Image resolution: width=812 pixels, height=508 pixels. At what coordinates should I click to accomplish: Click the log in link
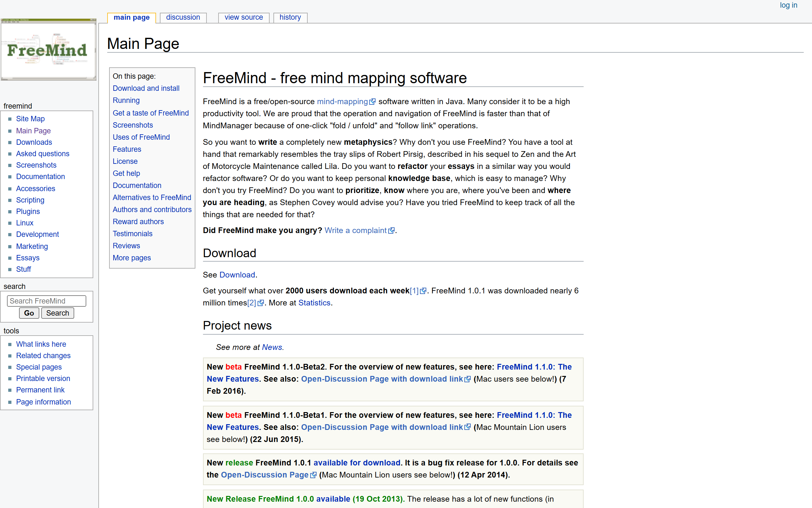click(789, 5)
